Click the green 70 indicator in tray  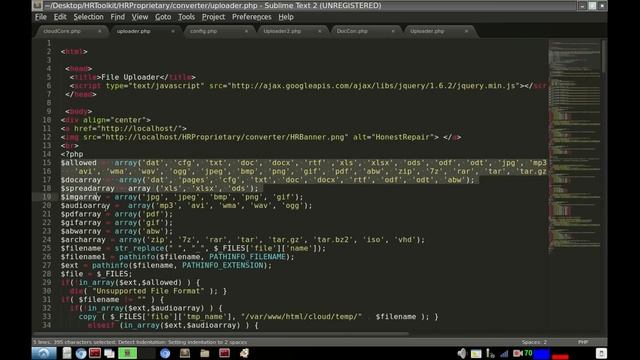point(528,353)
